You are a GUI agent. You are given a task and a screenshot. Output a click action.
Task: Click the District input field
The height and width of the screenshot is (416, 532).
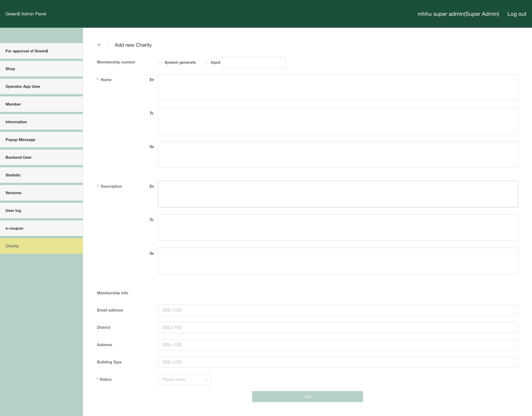click(338, 327)
